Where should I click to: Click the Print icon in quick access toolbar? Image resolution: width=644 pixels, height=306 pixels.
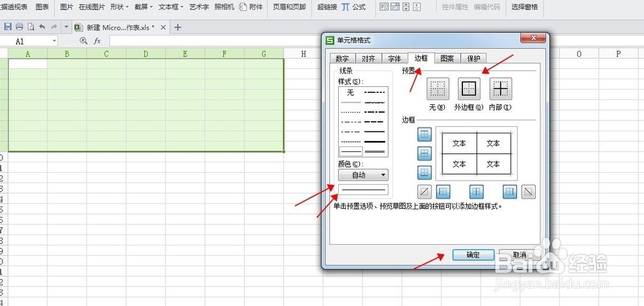coord(19,26)
